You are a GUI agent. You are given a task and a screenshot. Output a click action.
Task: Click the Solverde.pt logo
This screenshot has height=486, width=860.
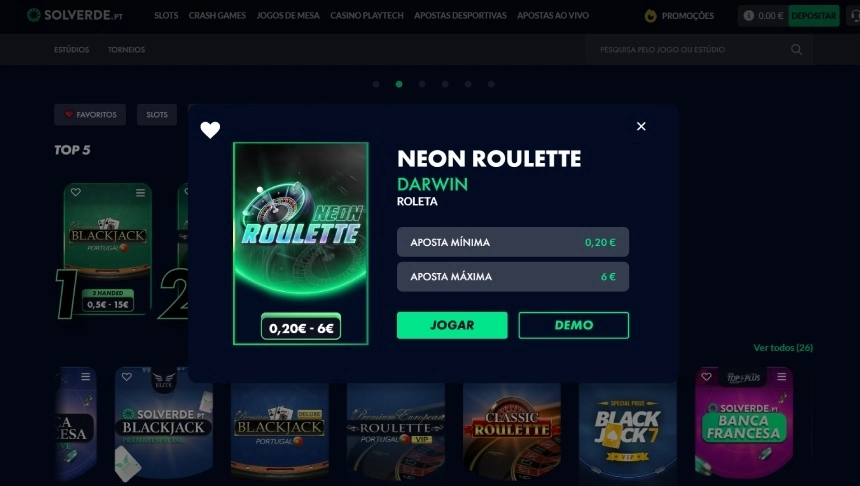(x=75, y=15)
